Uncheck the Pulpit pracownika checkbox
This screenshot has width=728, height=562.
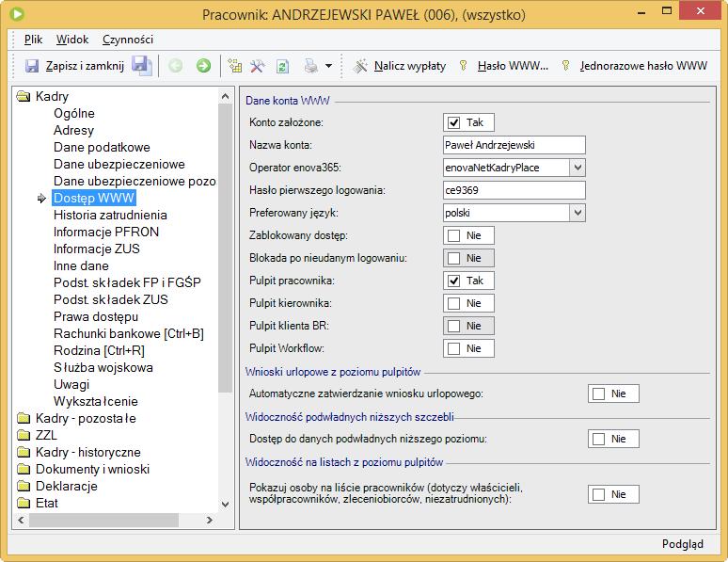pos(453,281)
